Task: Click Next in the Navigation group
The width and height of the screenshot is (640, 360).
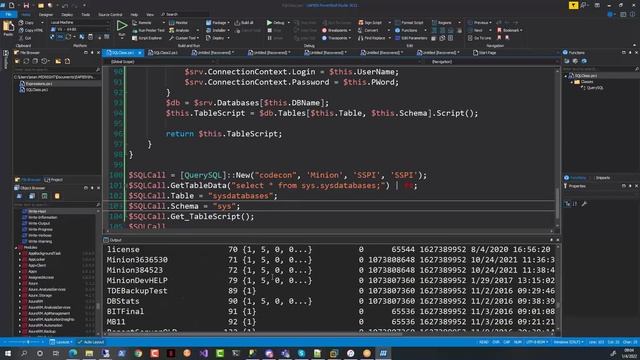Action: (476, 30)
